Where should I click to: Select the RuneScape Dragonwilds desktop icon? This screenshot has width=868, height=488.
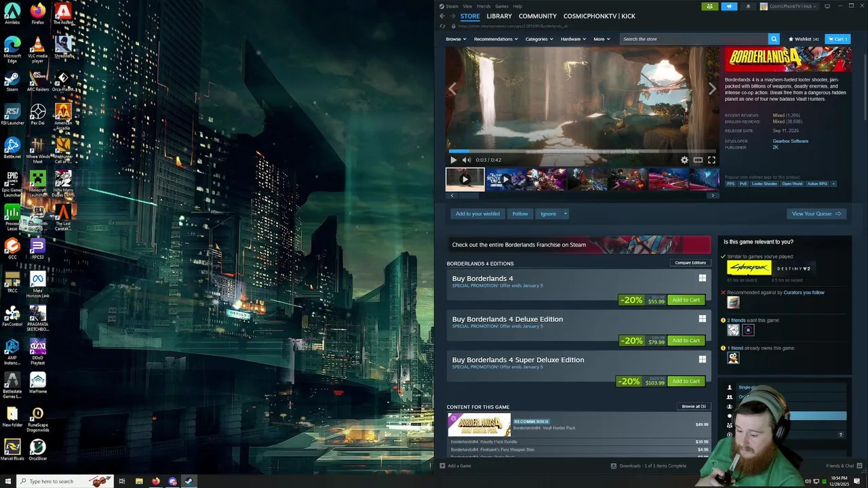pos(38,418)
